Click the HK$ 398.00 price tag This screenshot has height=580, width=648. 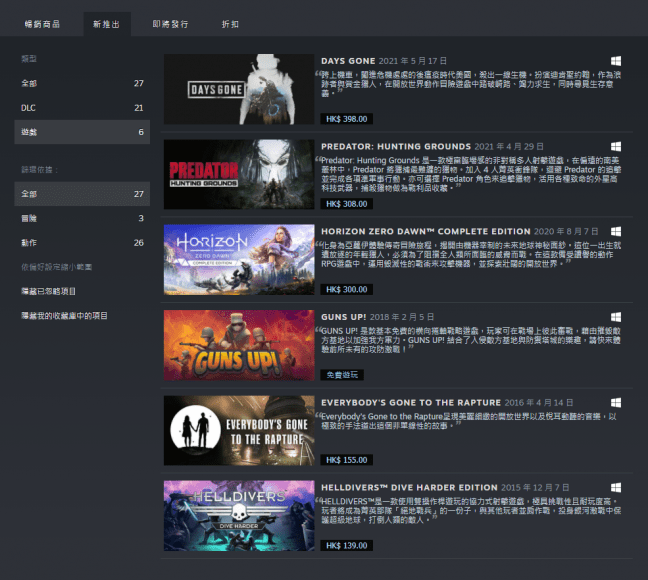pos(346,119)
